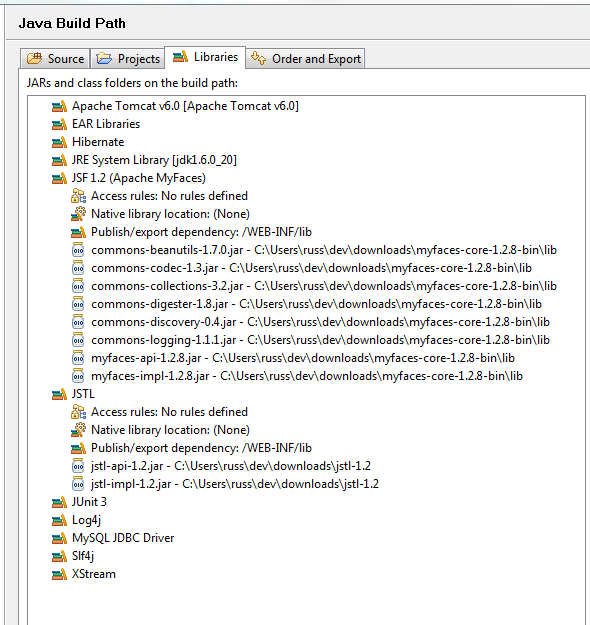Select JRE System Library jdk1.6.0_20 entry
Screen dimensions: 590x625
point(154,160)
